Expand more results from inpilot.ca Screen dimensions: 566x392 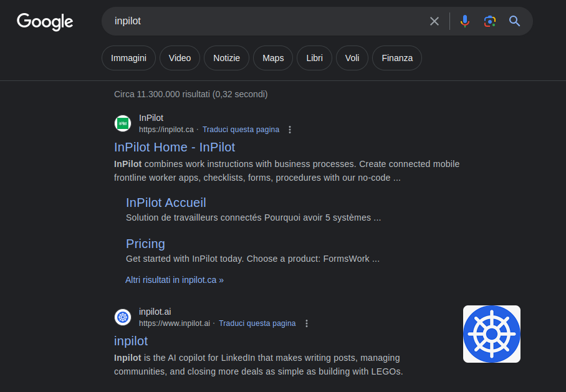click(x=175, y=280)
